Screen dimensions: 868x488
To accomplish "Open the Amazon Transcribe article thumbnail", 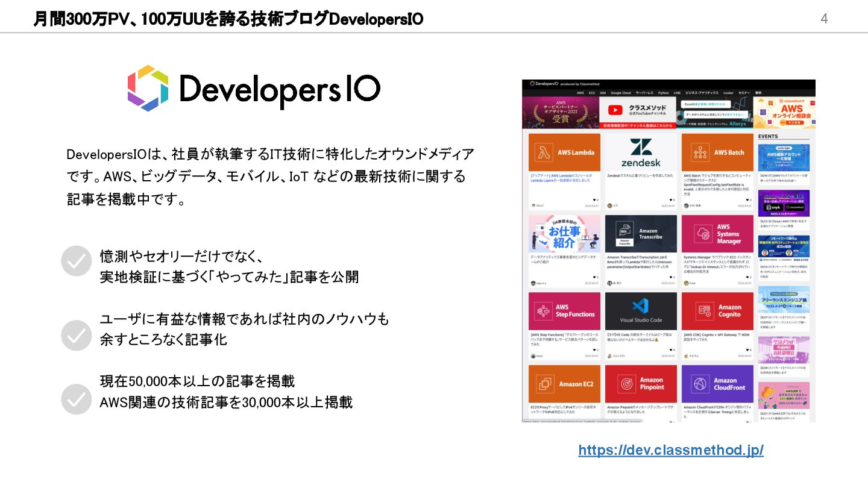I will coord(641,234).
